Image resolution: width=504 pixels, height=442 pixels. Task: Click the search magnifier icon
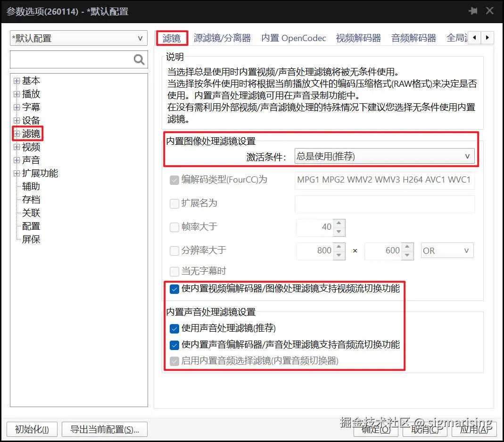138,60
